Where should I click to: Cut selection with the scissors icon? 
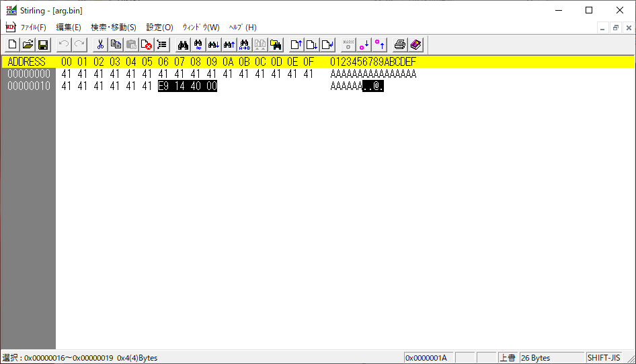pos(100,45)
